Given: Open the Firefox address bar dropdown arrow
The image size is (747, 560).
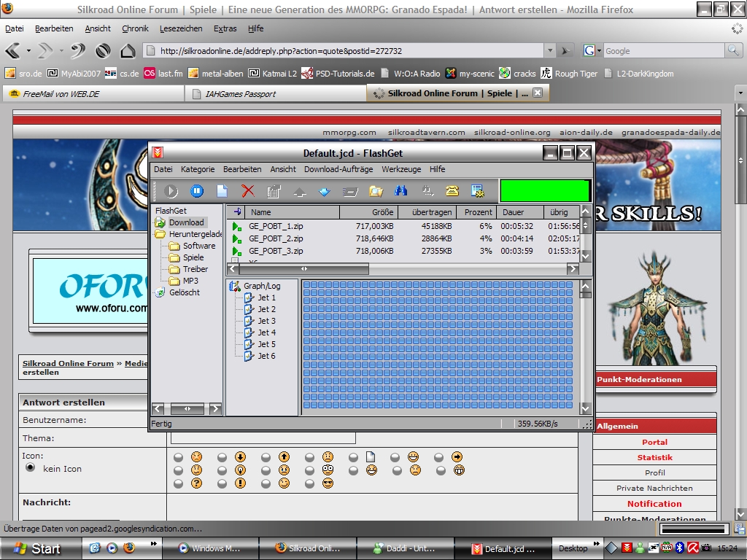Looking at the screenshot, I should pos(550,51).
